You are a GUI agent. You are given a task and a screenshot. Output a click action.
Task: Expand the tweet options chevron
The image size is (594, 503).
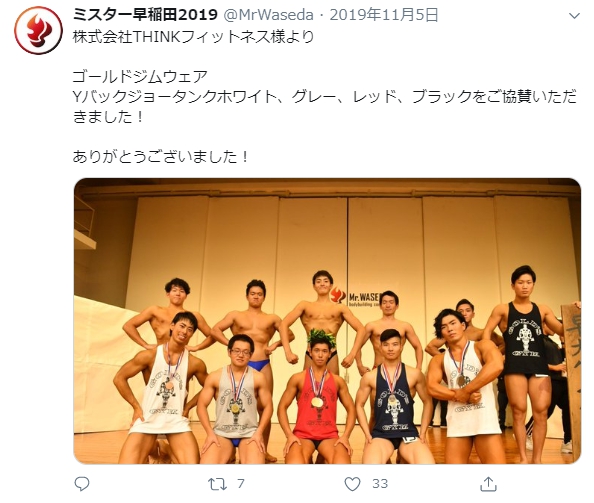tap(574, 16)
